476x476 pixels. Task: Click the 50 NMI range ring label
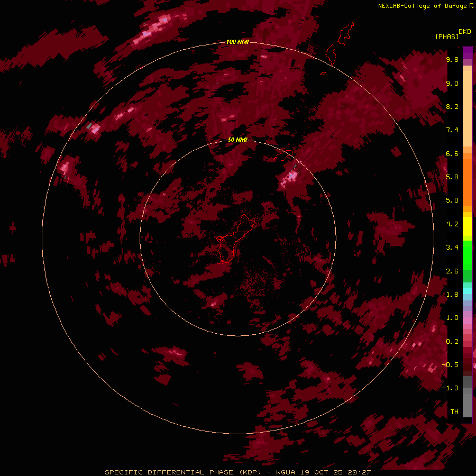tap(237, 140)
